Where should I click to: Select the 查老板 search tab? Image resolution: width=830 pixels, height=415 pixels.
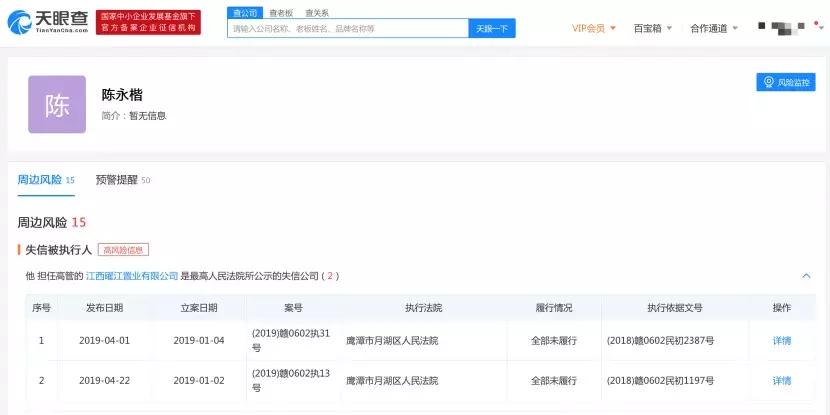281,13
